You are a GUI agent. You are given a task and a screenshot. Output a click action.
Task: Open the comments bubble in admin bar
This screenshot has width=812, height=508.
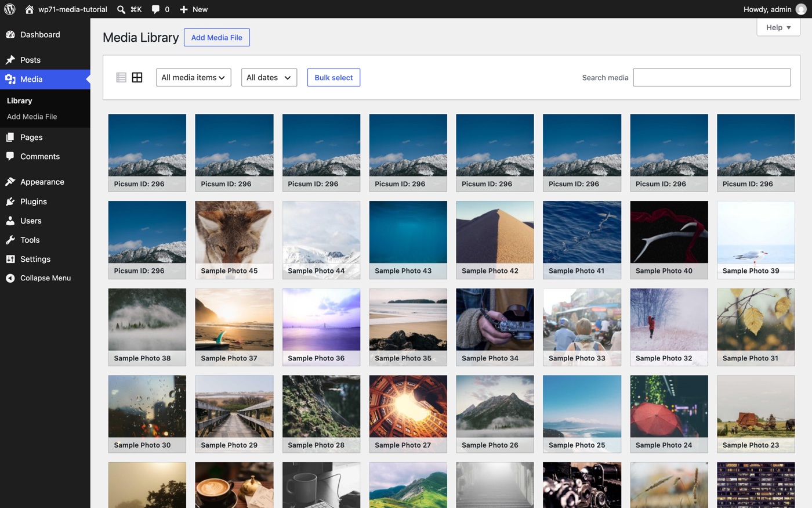tap(155, 9)
